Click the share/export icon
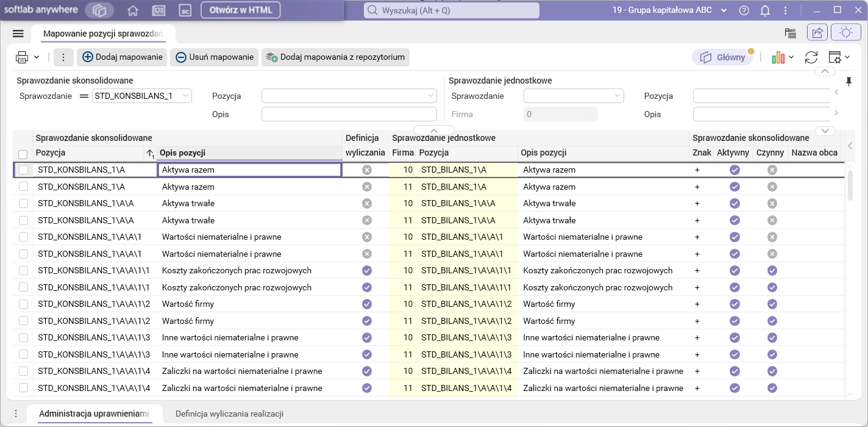The width and height of the screenshot is (868, 427). [x=817, y=33]
